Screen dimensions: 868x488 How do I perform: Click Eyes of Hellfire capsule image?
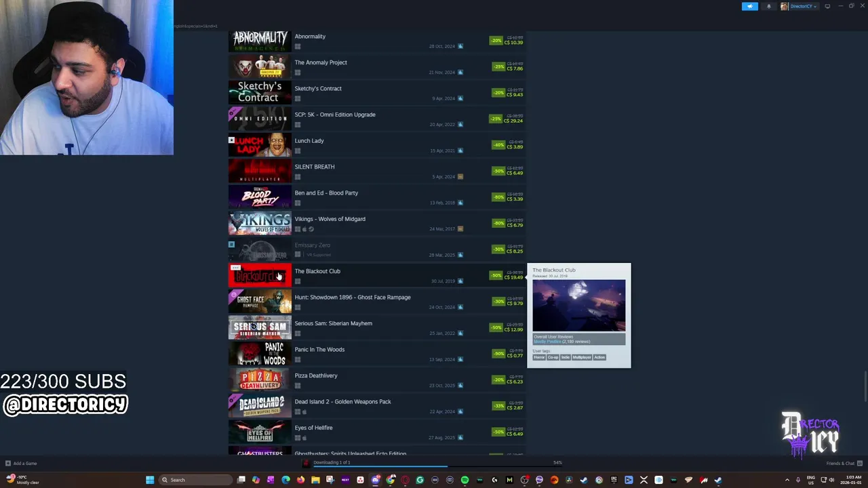260,432
